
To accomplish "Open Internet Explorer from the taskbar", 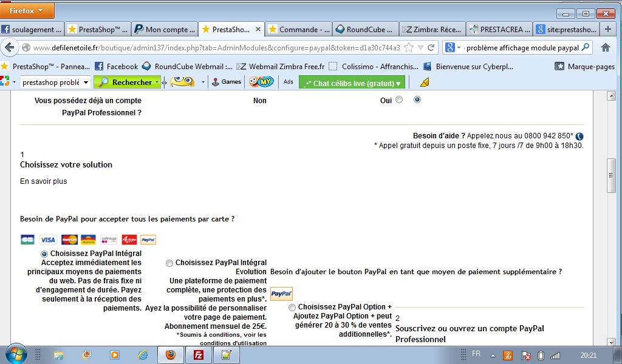I will pyautogui.click(x=143, y=355).
